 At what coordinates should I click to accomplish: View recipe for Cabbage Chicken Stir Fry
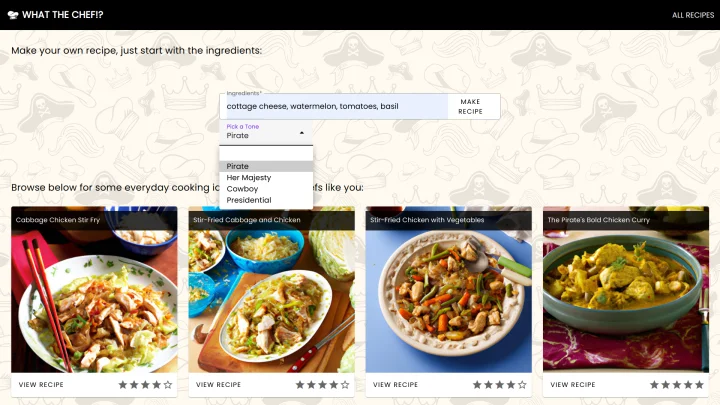coord(41,385)
